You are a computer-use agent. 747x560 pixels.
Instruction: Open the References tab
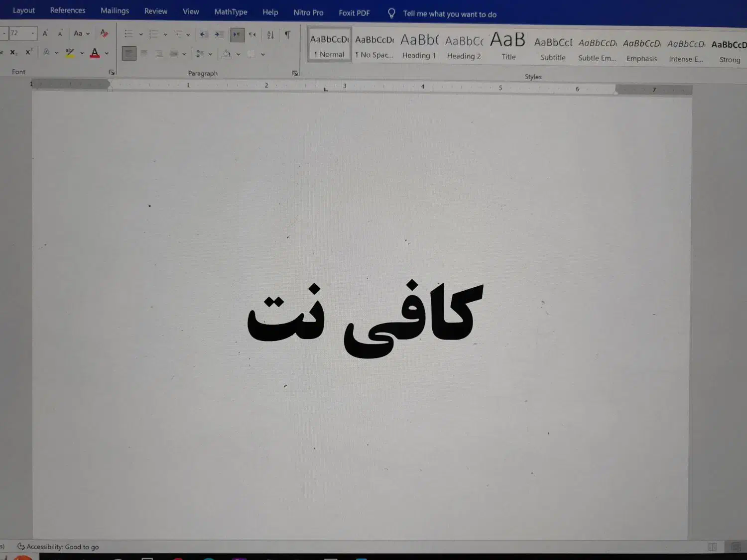click(68, 10)
